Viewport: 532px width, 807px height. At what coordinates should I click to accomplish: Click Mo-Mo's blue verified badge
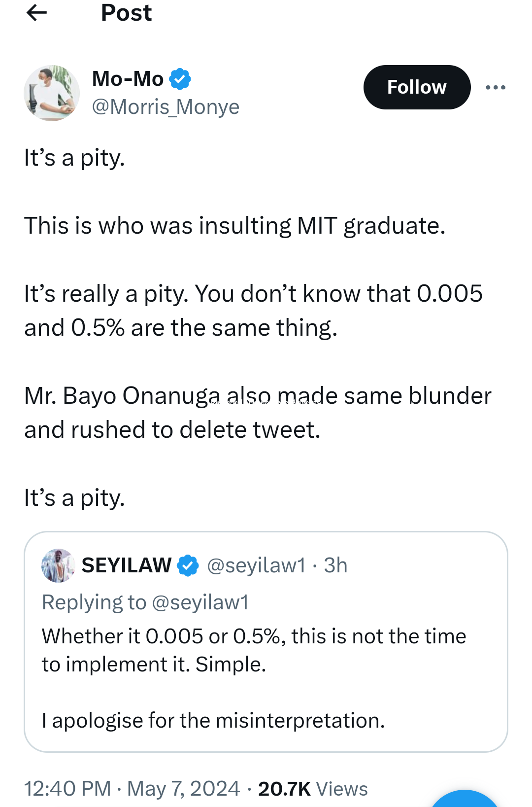[180, 79]
